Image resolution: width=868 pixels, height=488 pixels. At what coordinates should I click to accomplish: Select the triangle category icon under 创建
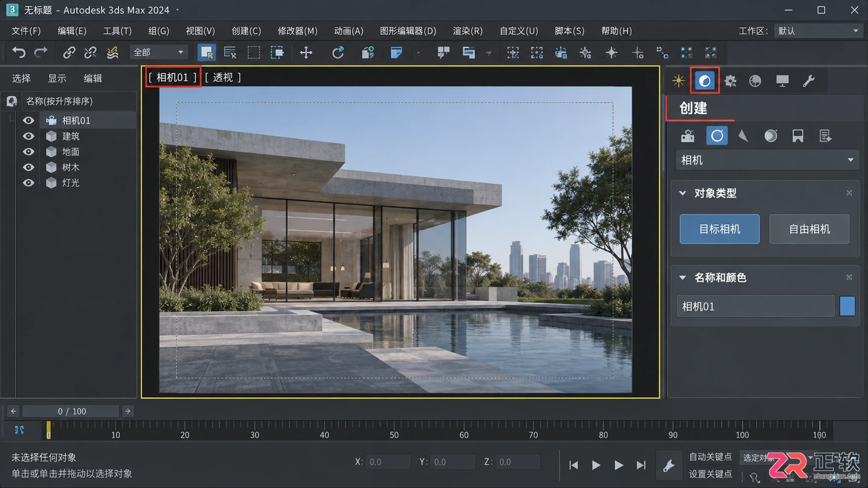tap(743, 136)
